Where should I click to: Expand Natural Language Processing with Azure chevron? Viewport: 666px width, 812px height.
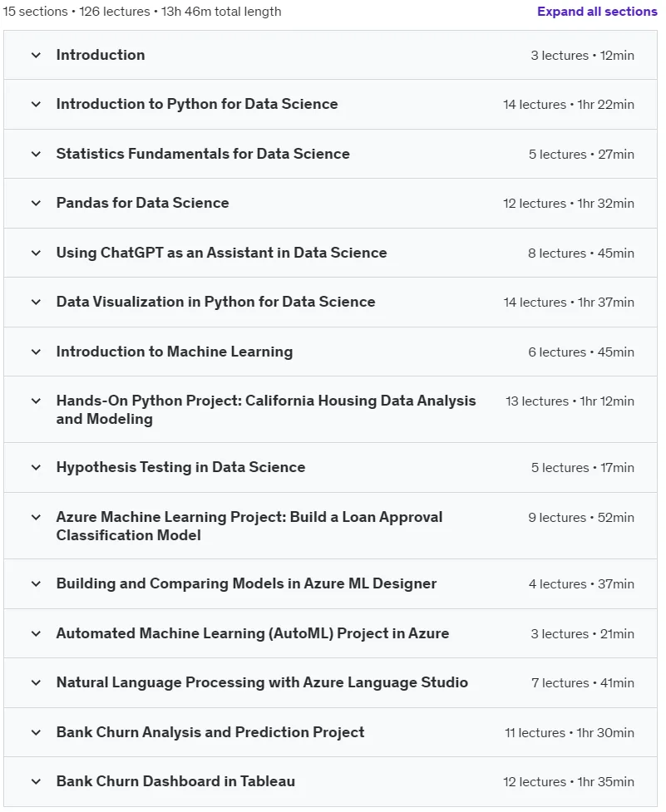click(x=36, y=682)
